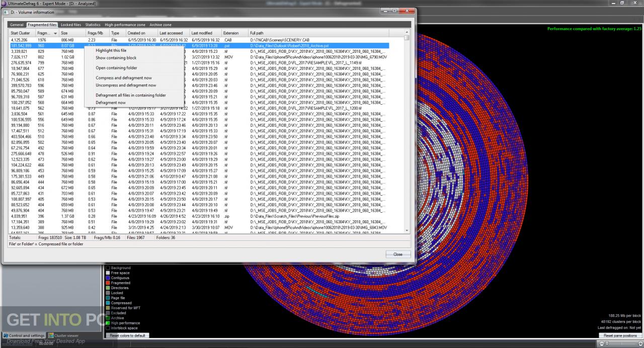The height and width of the screenshot is (348, 644).
Task: Change the Reserved for MFT color swatch
Action: (108, 308)
